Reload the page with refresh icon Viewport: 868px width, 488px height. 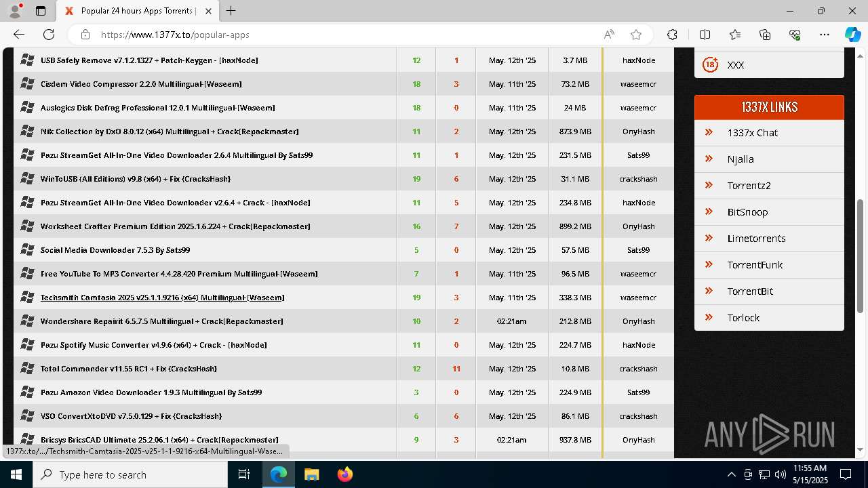click(x=49, y=35)
